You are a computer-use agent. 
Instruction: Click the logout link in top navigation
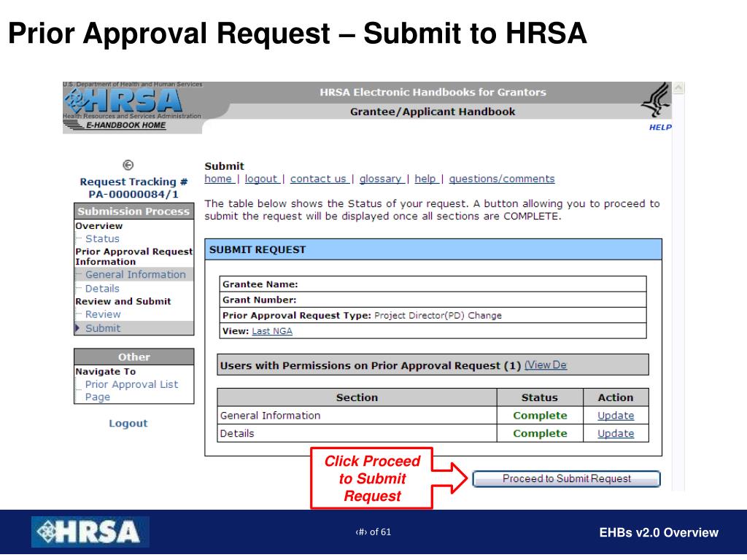point(261,179)
